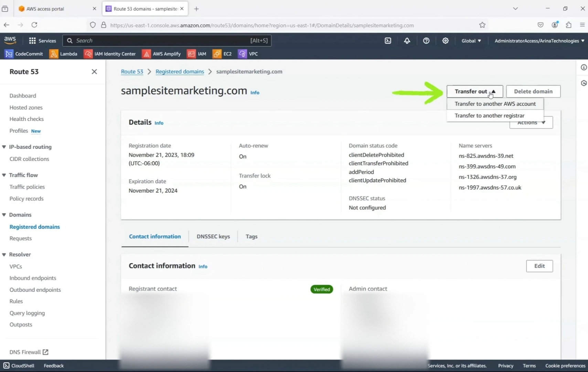Switch to the AWS access portal browser tab
This screenshot has height=372, width=588.
tap(57, 9)
